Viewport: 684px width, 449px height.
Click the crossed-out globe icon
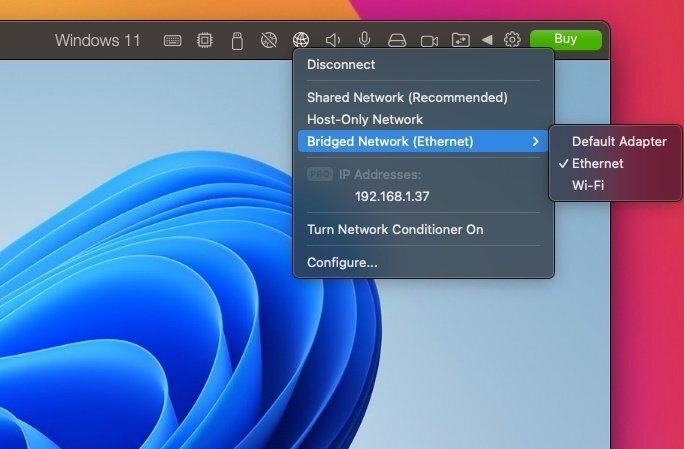[269, 40]
